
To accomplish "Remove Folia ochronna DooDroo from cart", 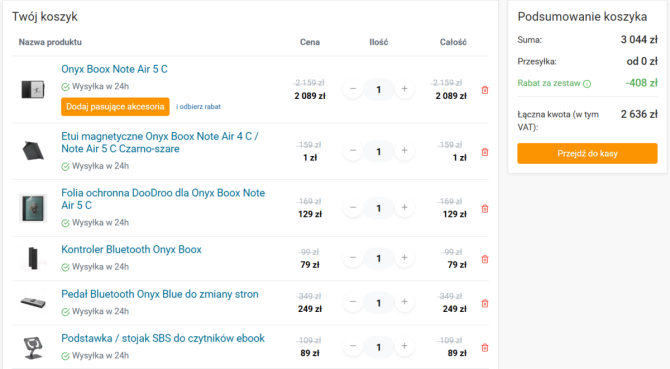I will click(x=485, y=209).
